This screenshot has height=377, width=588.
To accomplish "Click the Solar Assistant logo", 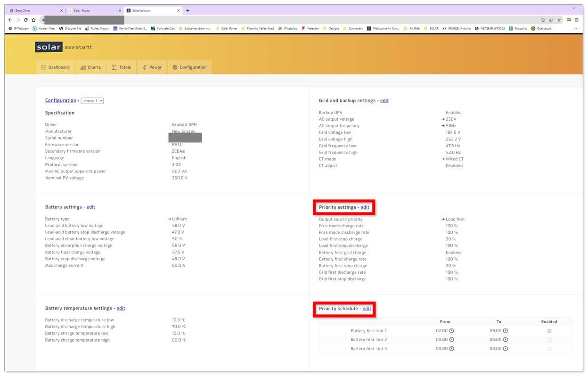I will click(x=63, y=47).
